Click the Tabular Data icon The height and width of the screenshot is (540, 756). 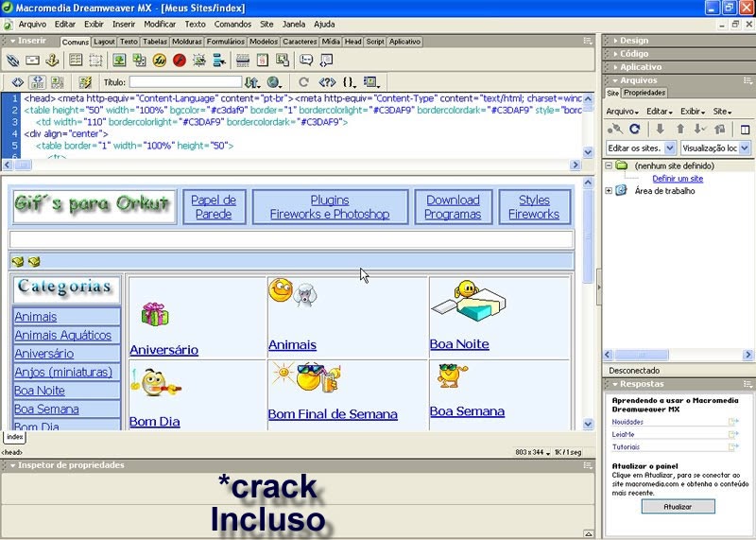pyautogui.click(x=283, y=61)
